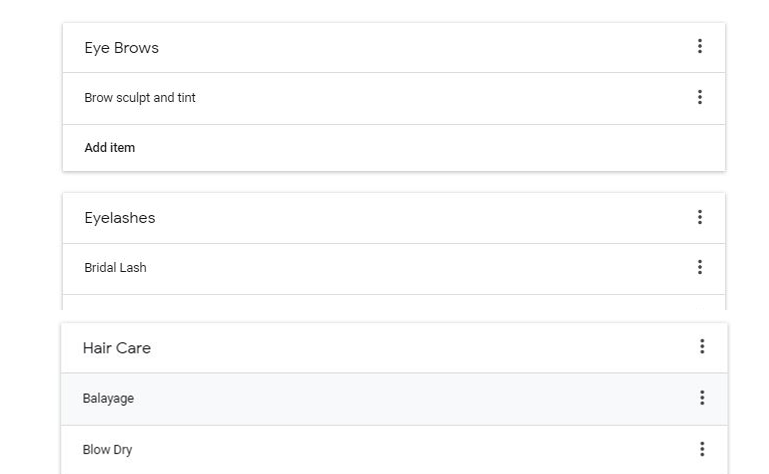The height and width of the screenshot is (474, 769).
Task: Select the Blow Dry service item
Action: [107, 450]
